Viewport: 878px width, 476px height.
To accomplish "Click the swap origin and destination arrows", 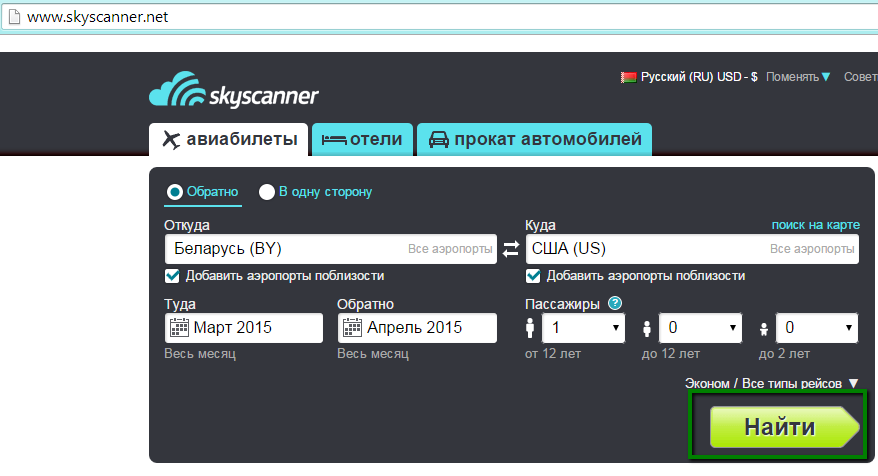I will [511, 249].
